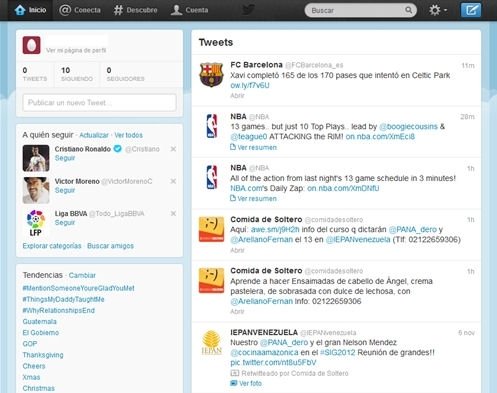Click the Twitter bird logo
The height and width of the screenshot is (393, 497).
248,10
